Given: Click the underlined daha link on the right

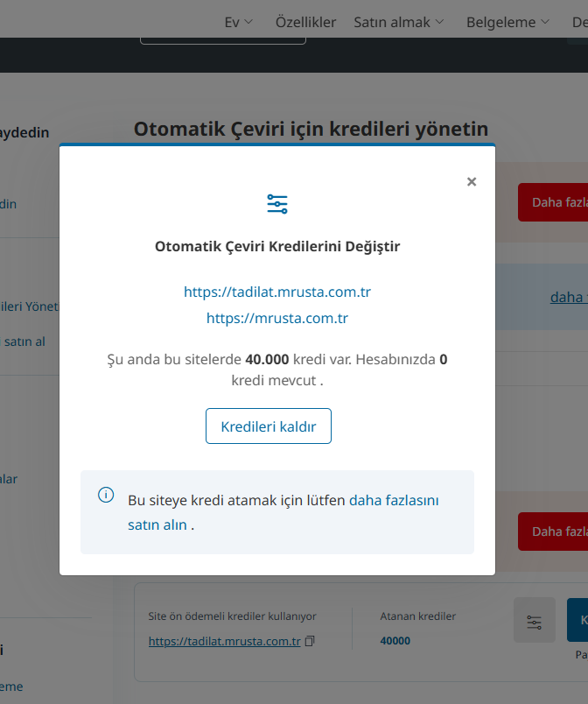Looking at the screenshot, I should coord(569,297).
